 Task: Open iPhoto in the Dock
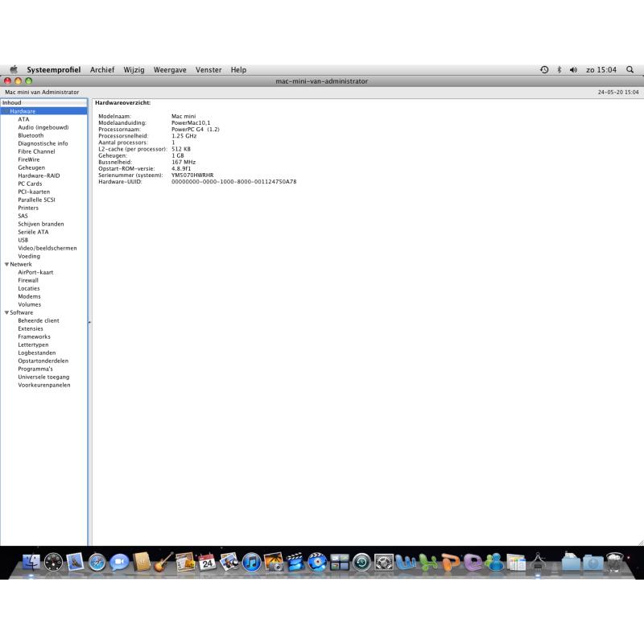coord(274,562)
